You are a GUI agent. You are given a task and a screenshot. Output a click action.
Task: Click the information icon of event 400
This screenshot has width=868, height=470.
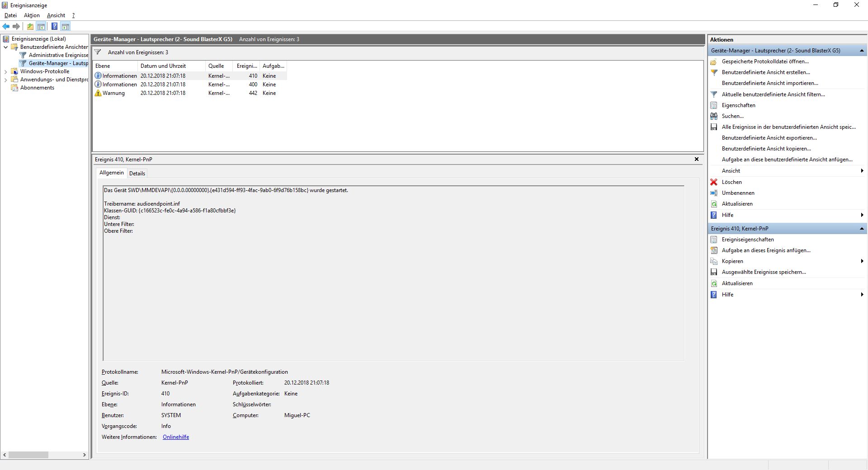pos(98,84)
